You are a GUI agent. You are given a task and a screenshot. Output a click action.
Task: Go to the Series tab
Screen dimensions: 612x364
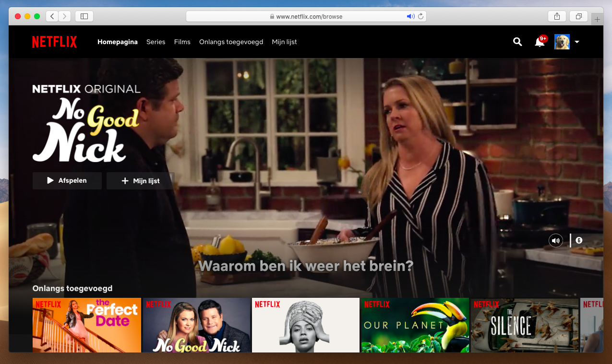click(x=156, y=42)
